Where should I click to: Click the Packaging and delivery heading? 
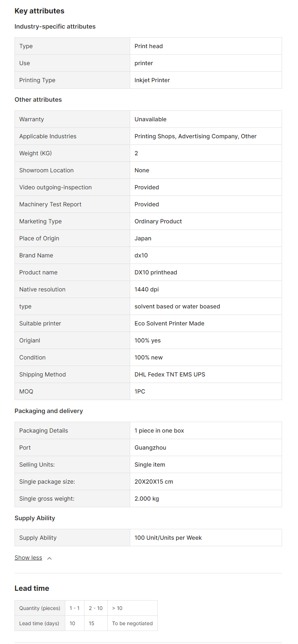pos(49,411)
